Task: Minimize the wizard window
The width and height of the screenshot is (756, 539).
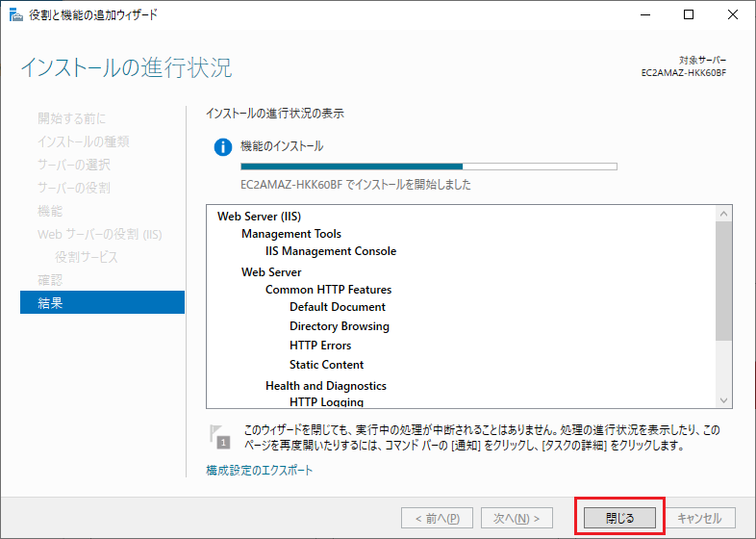Action: pyautogui.click(x=645, y=15)
